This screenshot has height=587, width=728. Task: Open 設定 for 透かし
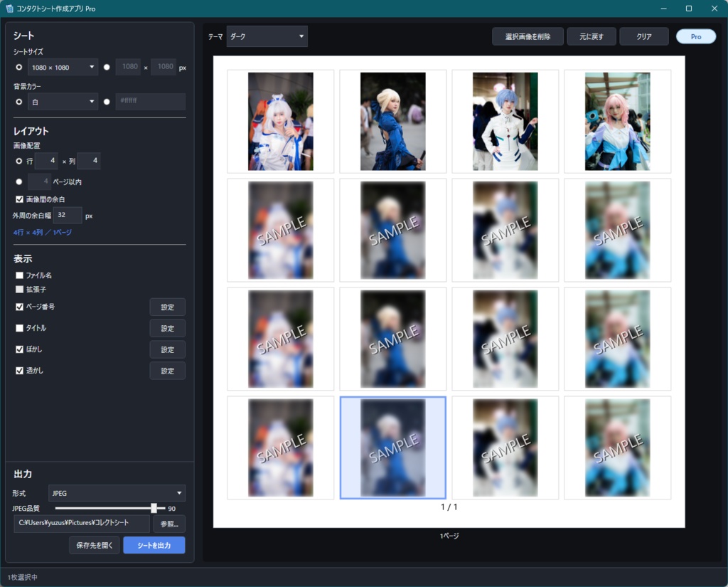168,371
